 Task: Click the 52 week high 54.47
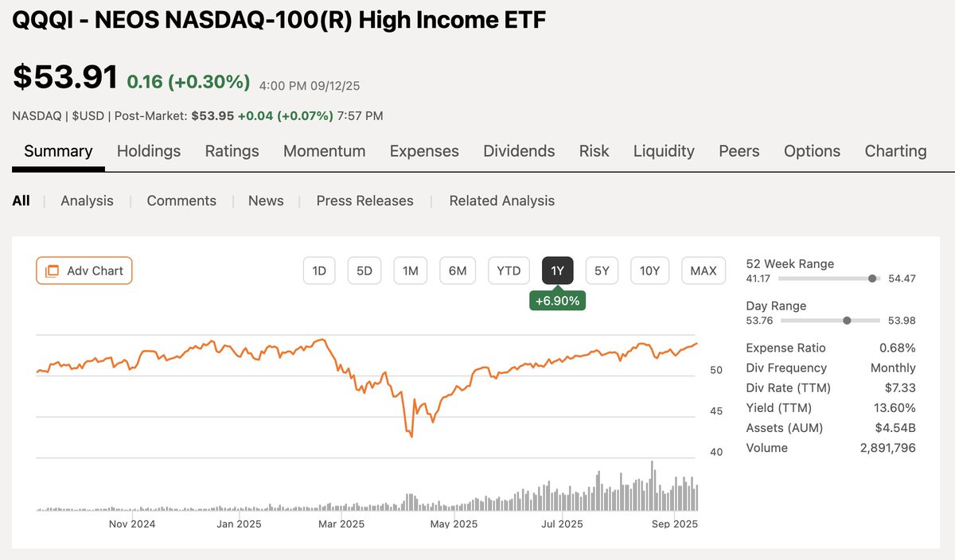(901, 278)
